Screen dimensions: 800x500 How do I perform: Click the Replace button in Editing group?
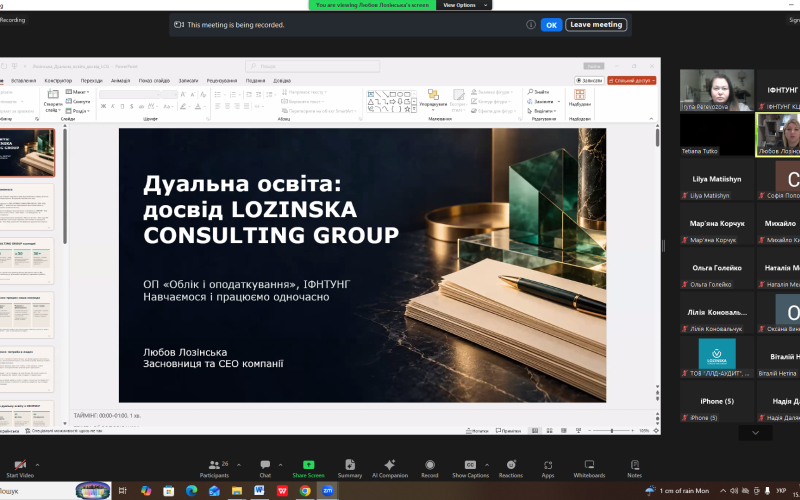pos(544,102)
